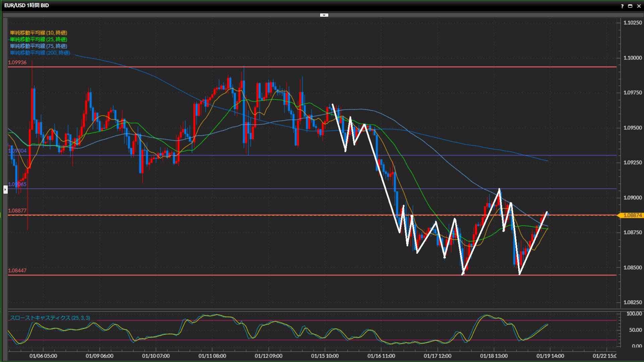The width and height of the screenshot is (644, 362).
Task: Select the 200-period moving average label
Action: click(x=40, y=53)
